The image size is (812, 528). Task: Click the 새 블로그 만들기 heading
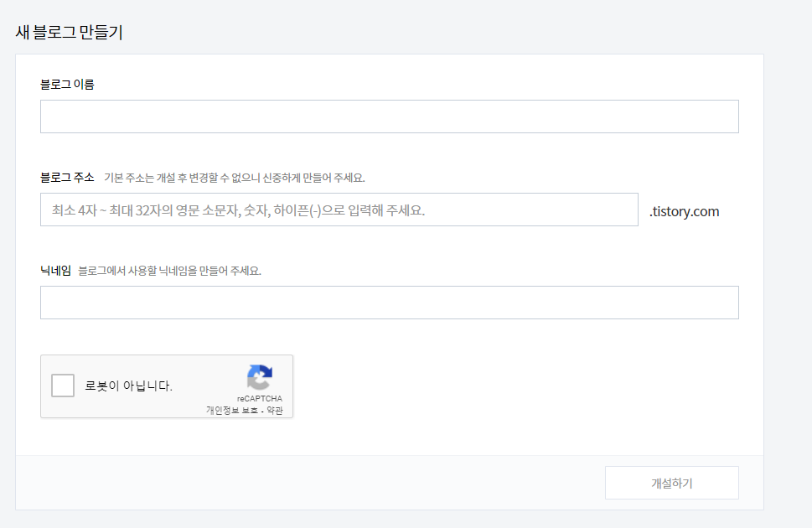(x=69, y=32)
